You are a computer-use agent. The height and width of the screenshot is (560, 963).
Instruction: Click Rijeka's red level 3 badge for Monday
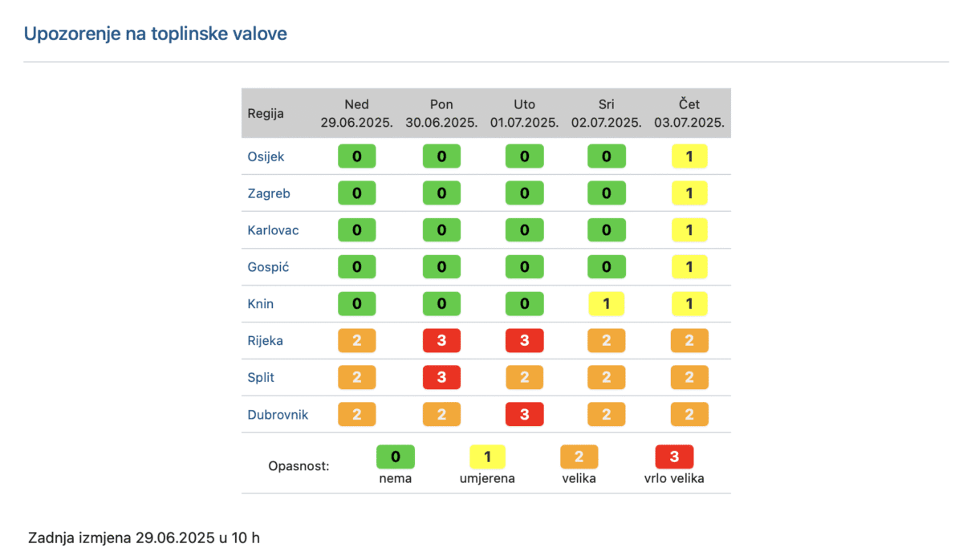pos(441,341)
